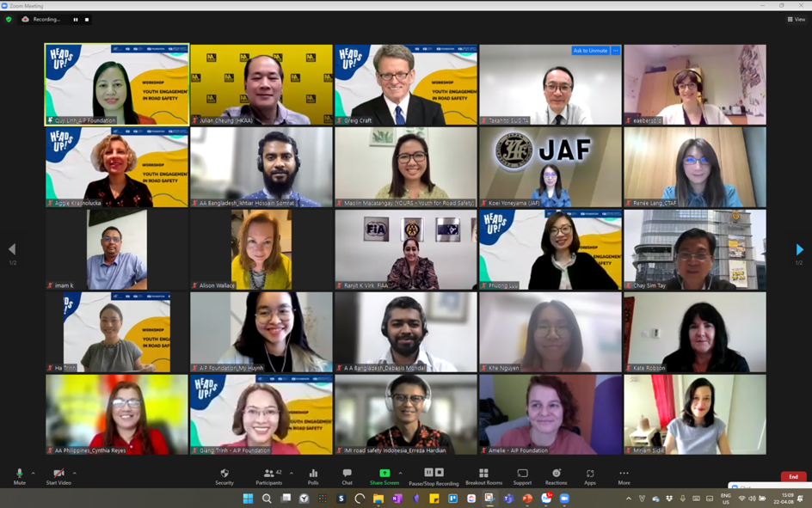End the meeting

tap(793, 476)
